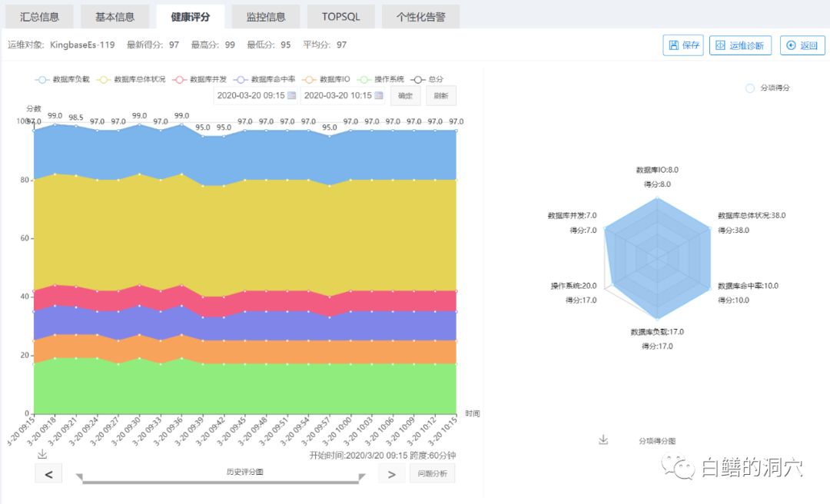Click the 刷新 refresh button
Image resolution: width=830 pixels, height=504 pixels.
point(440,96)
